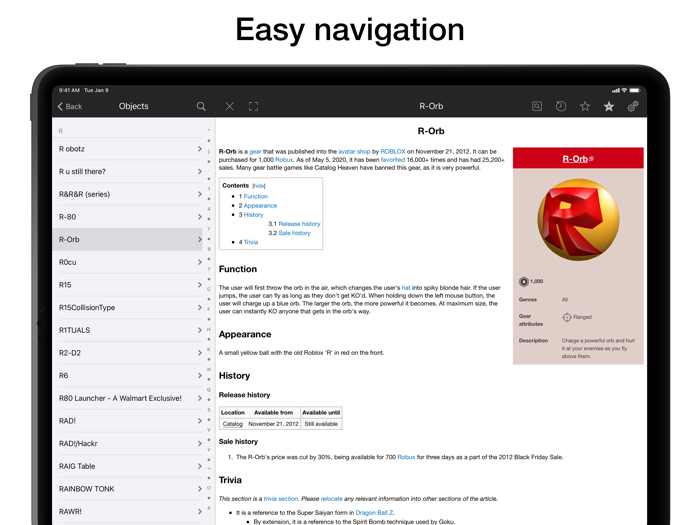The height and width of the screenshot is (525, 700).
Task: Click 'November 21, 2012' table cell
Action: click(273, 424)
